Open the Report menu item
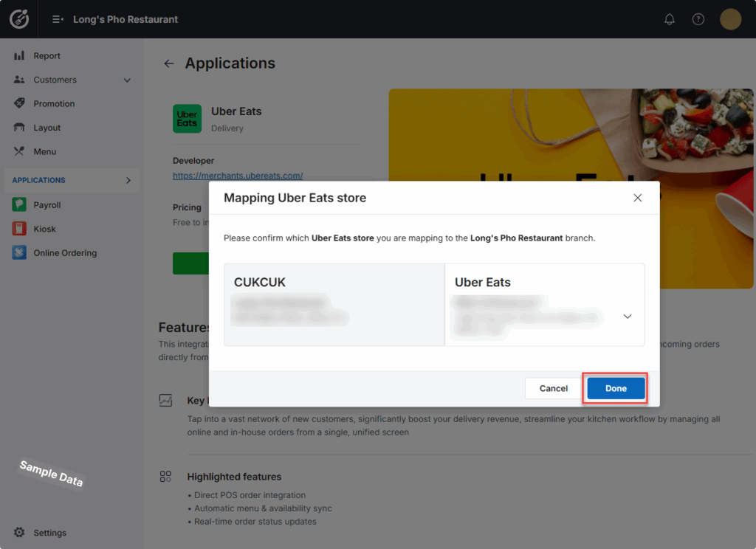The width and height of the screenshot is (756, 549). tap(47, 56)
